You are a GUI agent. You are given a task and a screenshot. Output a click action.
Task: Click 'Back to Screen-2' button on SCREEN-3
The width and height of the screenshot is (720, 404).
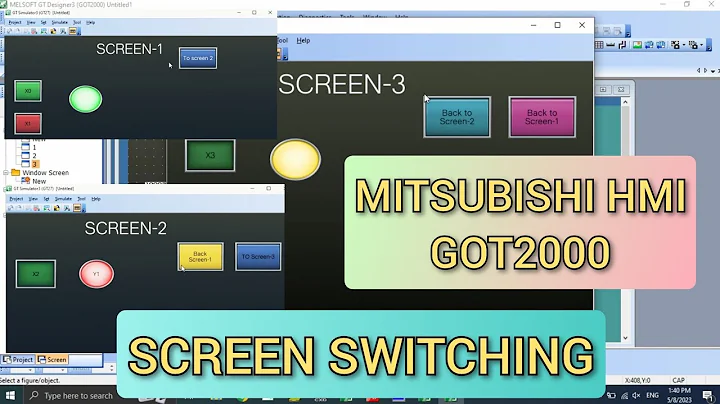pos(457,117)
